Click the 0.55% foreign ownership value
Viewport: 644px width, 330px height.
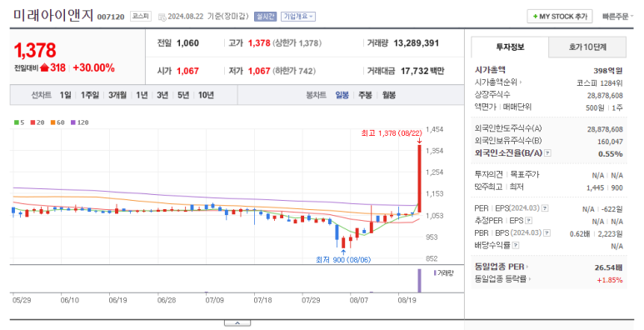click(x=611, y=154)
